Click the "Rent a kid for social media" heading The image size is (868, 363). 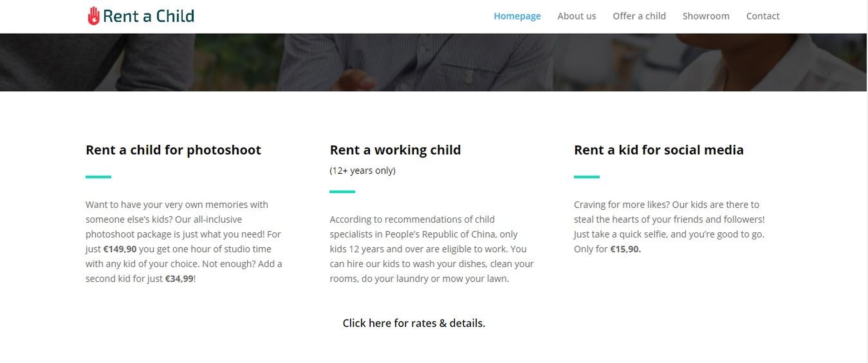click(x=658, y=150)
